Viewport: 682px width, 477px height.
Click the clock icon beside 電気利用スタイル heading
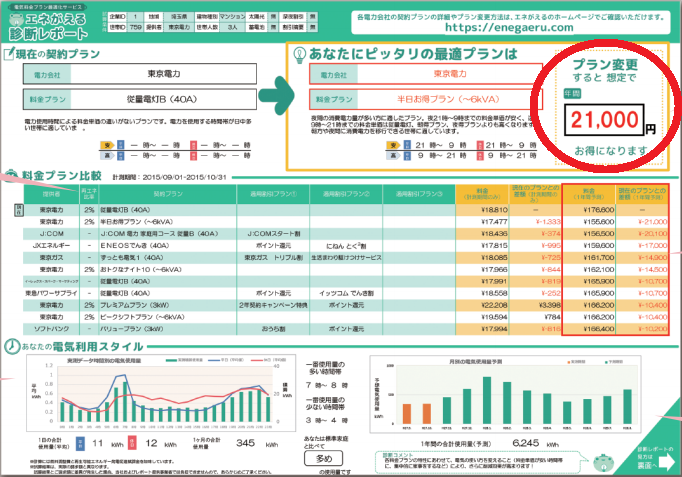coord(12,346)
